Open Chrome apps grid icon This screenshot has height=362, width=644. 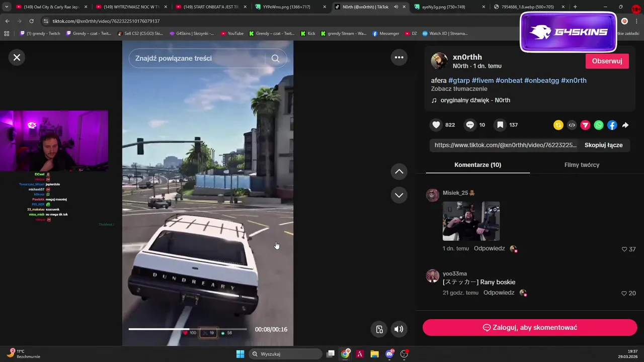7,34
